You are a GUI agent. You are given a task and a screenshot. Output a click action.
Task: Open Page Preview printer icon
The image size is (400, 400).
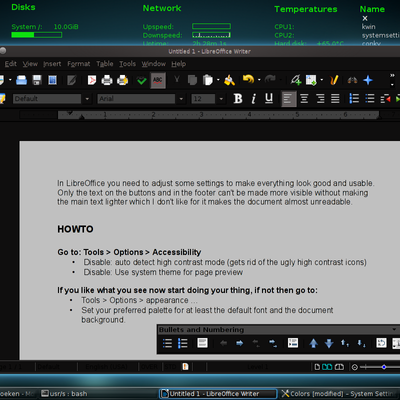click(x=122, y=80)
